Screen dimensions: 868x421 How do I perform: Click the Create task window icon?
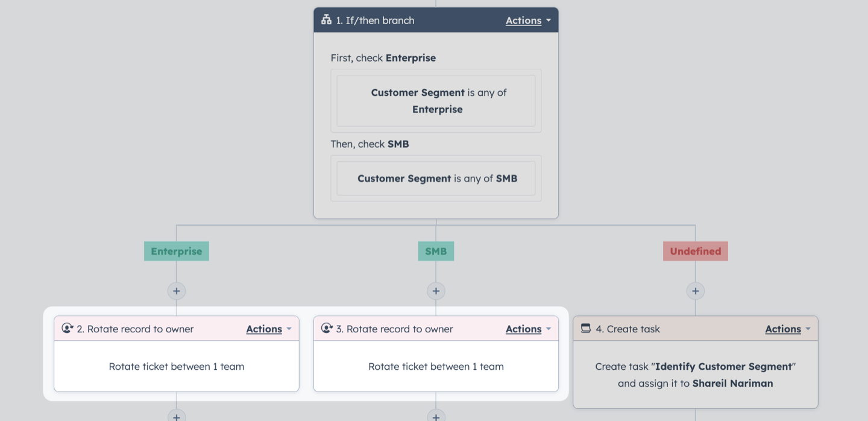[585, 328]
